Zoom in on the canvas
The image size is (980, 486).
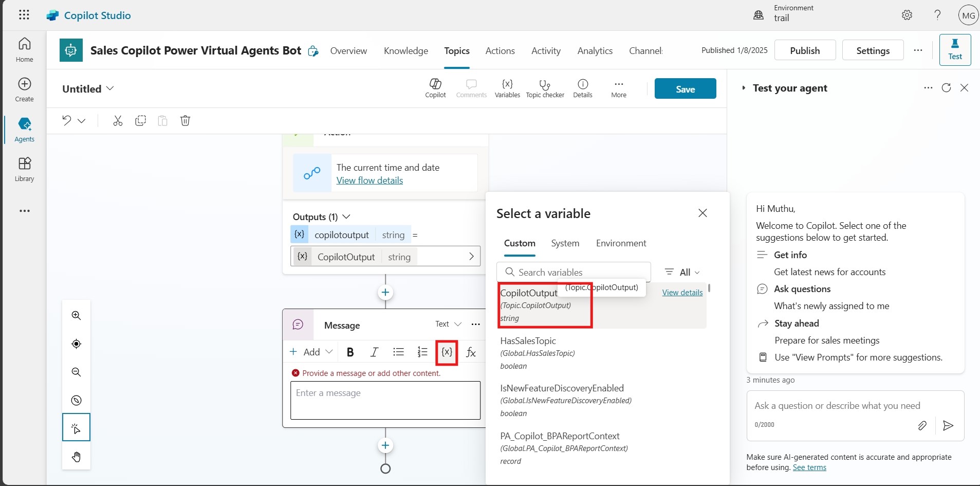click(x=76, y=316)
